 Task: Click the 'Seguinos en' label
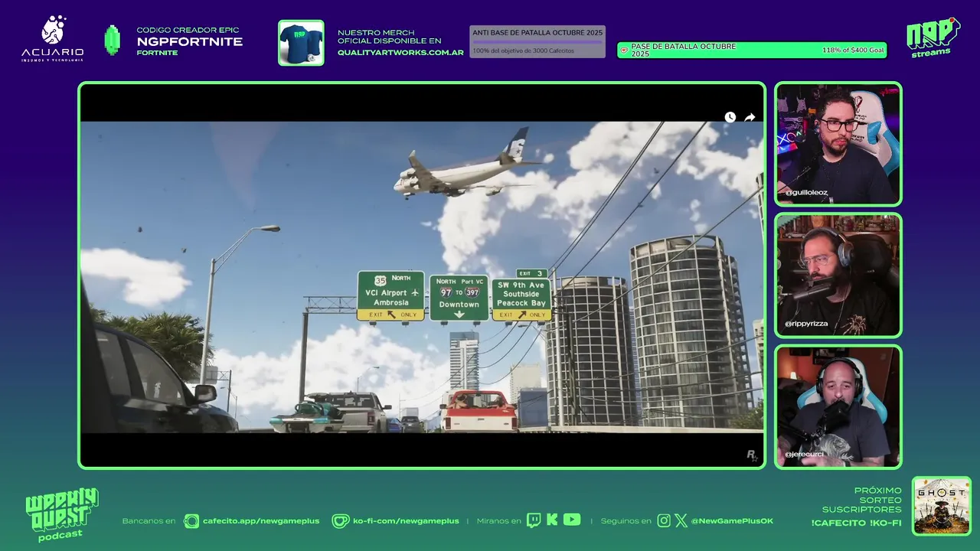626,521
